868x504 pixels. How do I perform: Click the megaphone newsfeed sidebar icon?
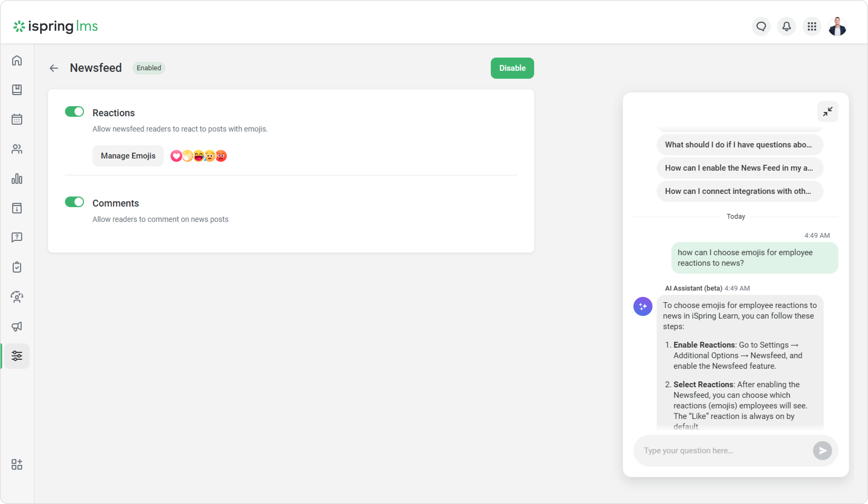tap(17, 326)
